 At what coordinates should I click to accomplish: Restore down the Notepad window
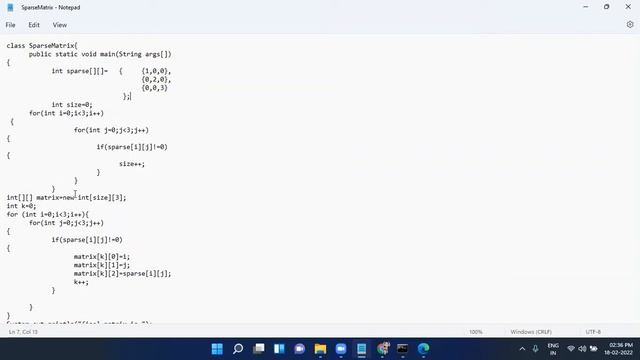coord(607,7)
